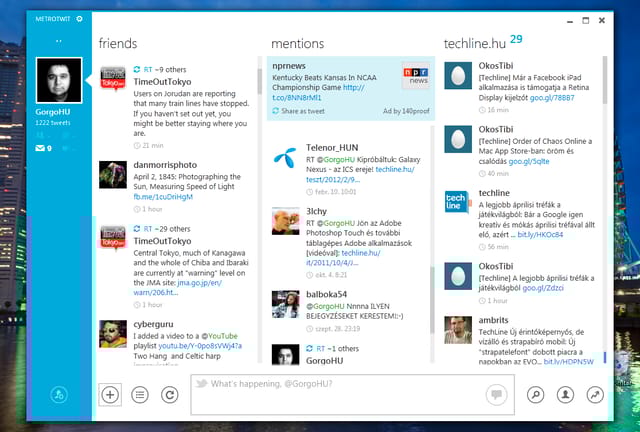Click the add column plus button
The height and width of the screenshot is (432, 640).
(x=110, y=395)
